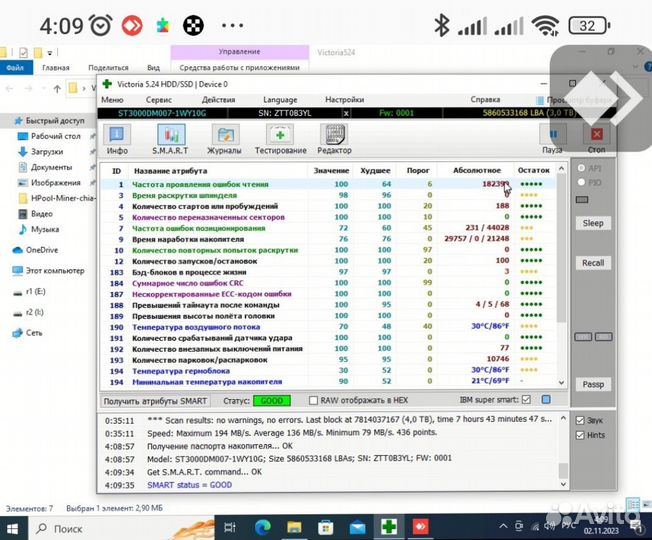Toggle RAW отображать в HEX checkbox
The width and height of the screenshot is (652, 540).
point(313,400)
